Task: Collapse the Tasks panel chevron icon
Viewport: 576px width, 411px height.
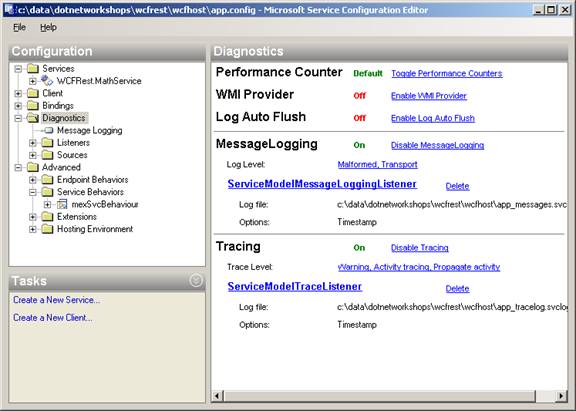Action: [196, 281]
